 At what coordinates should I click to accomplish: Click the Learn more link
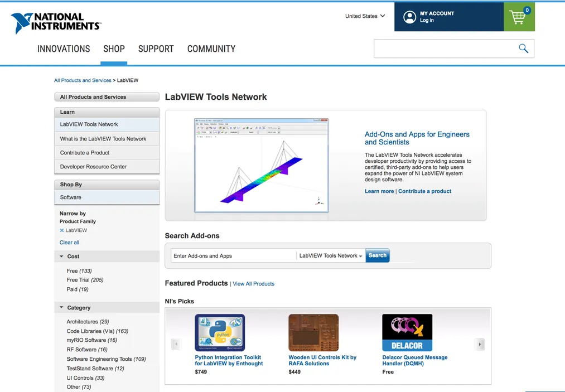coord(379,191)
